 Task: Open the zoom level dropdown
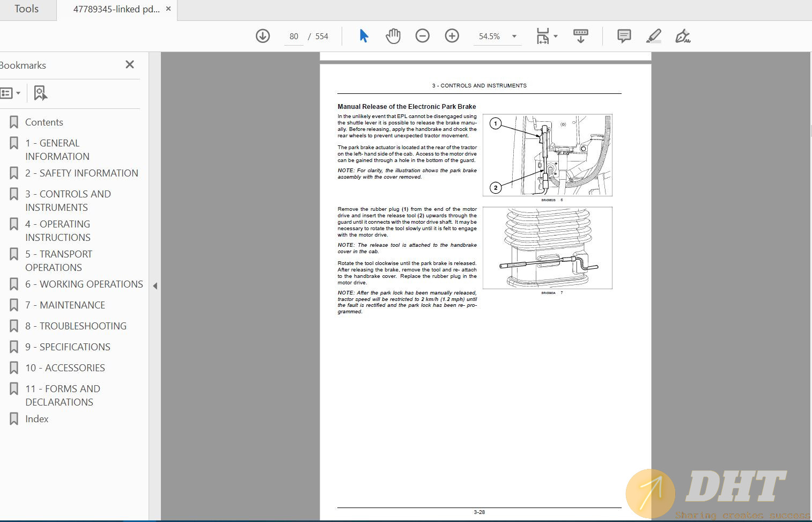[514, 36]
